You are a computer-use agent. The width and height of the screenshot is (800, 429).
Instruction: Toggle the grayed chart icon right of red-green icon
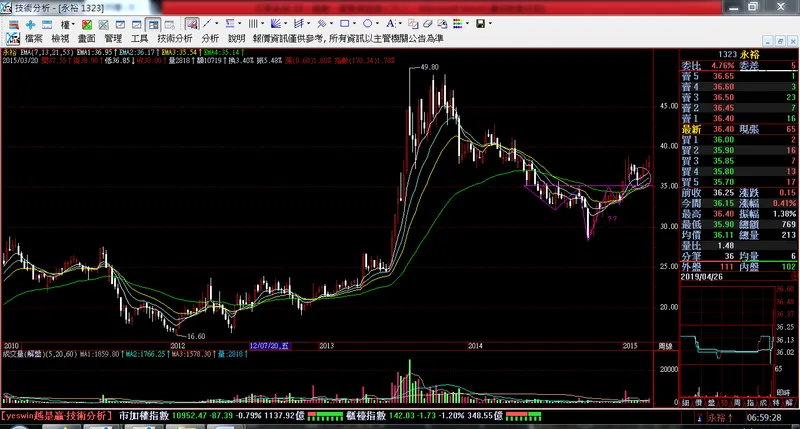tap(104, 24)
